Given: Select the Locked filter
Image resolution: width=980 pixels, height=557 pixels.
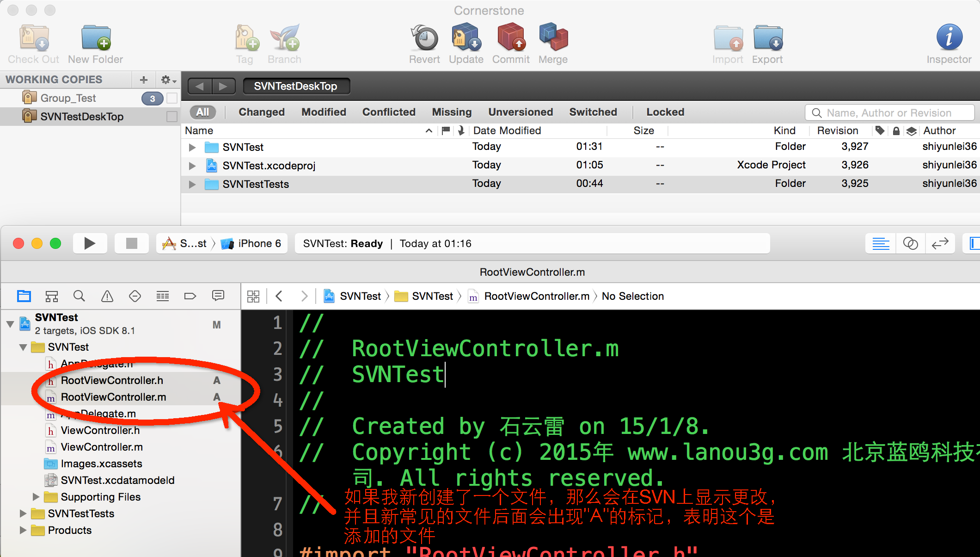Looking at the screenshot, I should tap(665, 112).
